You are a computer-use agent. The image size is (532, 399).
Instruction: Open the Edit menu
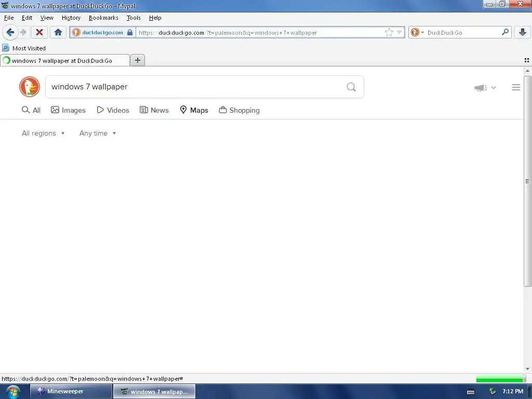[27, 18]
